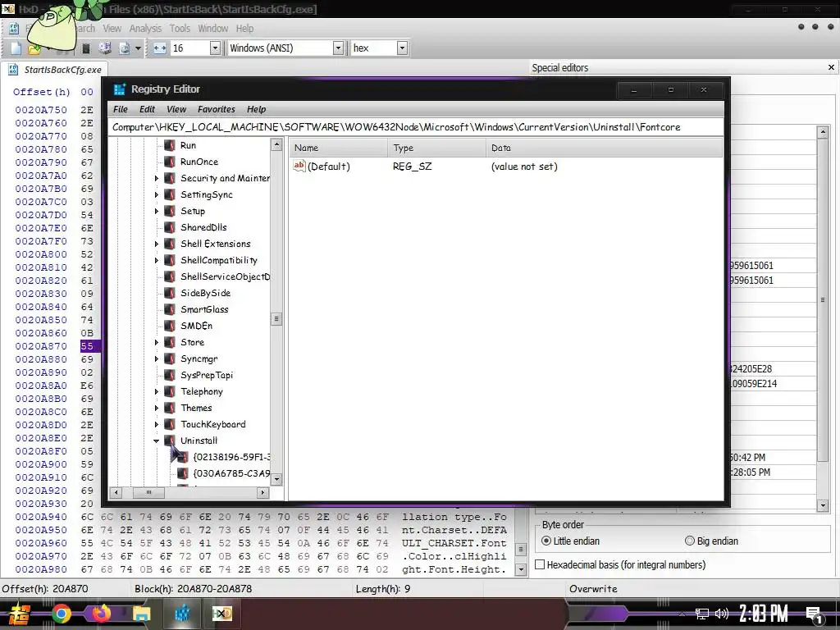
Task: Open dropdown arrow next to disk image icon
Action: click(138, 48)
